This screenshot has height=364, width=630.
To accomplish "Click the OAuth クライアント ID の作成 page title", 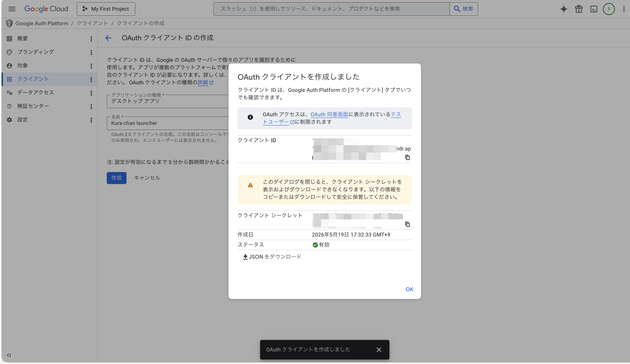I will (167, 38).
